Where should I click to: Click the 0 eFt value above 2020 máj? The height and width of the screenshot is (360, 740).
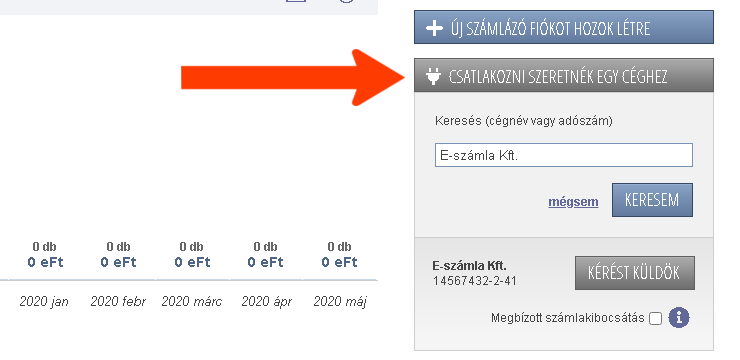tap(339, 262)
